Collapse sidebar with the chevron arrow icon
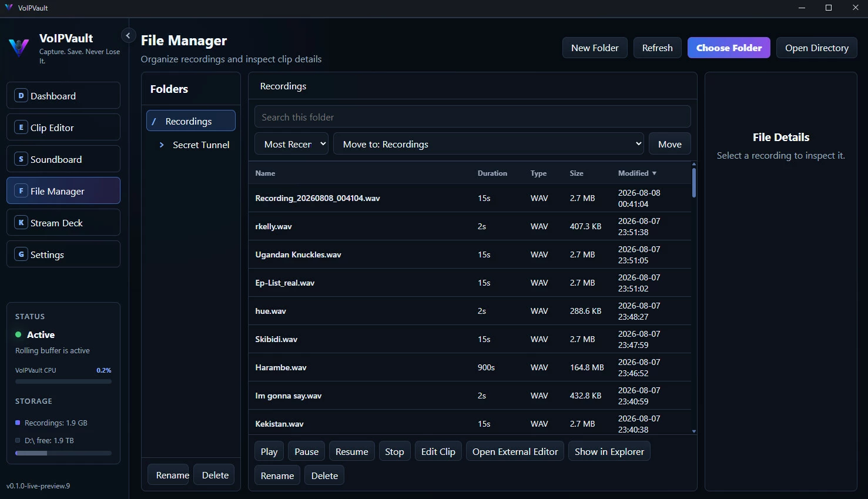 128,35
